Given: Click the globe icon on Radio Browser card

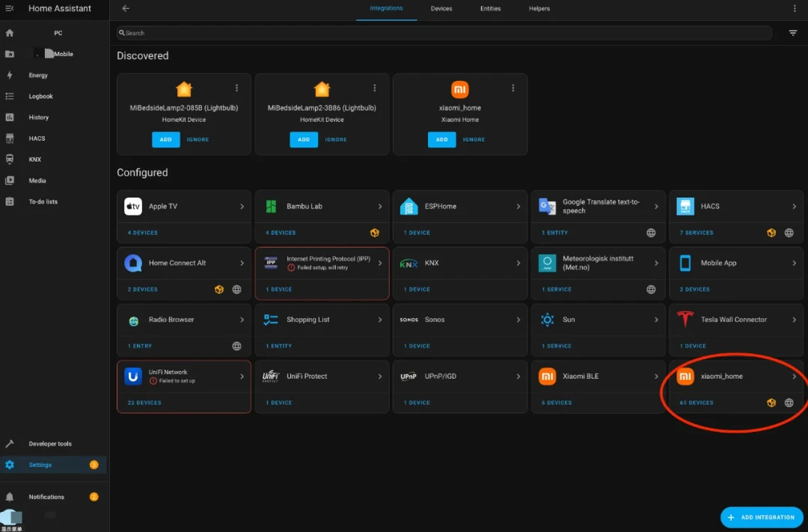Looking at the screenshot, I should click(236, 346).
